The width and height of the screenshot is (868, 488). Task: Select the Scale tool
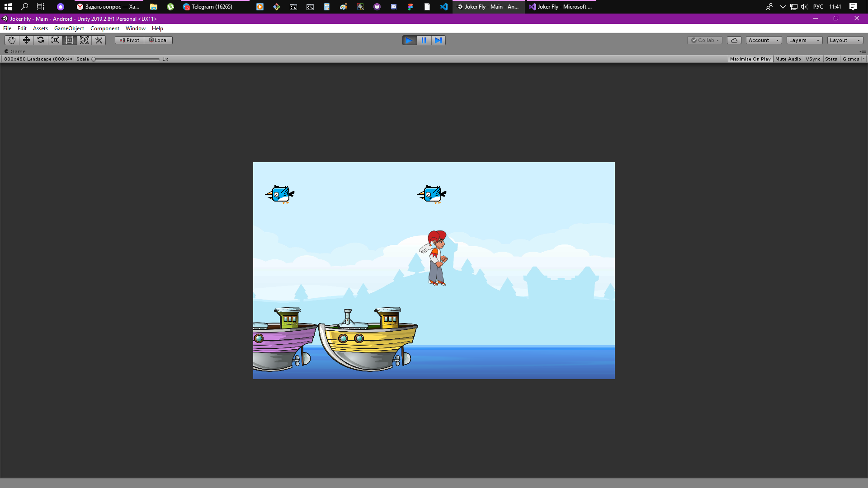coord(55,40)
